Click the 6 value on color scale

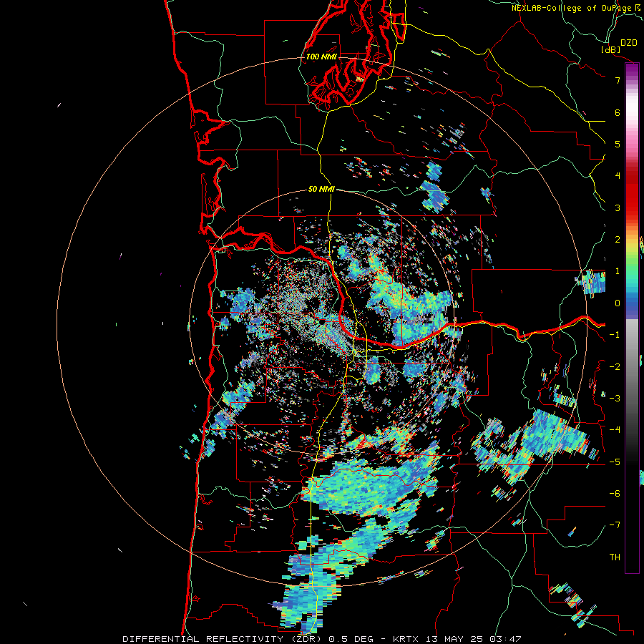click(618, 112)
